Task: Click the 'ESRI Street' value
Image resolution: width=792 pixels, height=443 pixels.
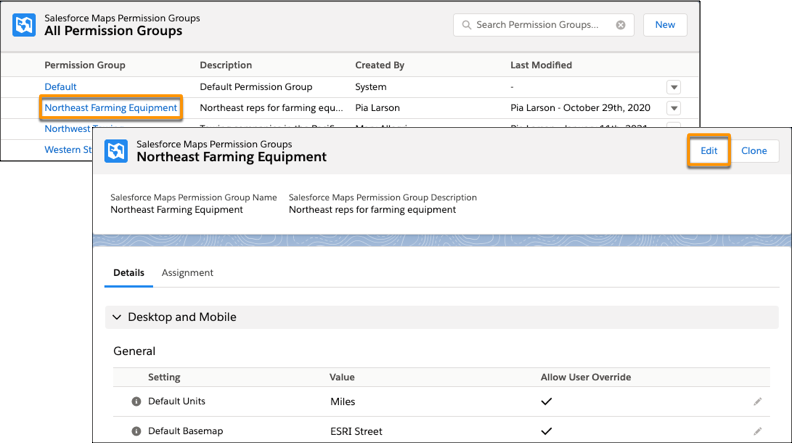Action: coord(356,431)
